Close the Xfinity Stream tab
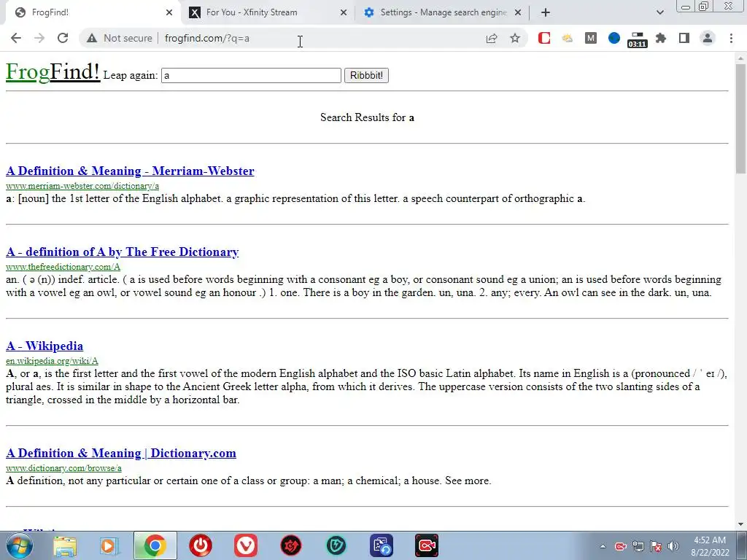 [x=344, y=12]
